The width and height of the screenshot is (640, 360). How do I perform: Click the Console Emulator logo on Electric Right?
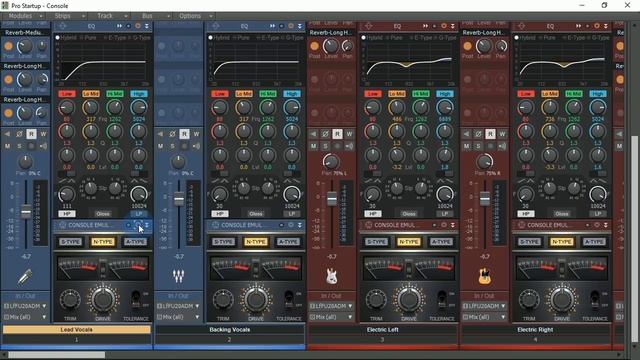[522, 225]
